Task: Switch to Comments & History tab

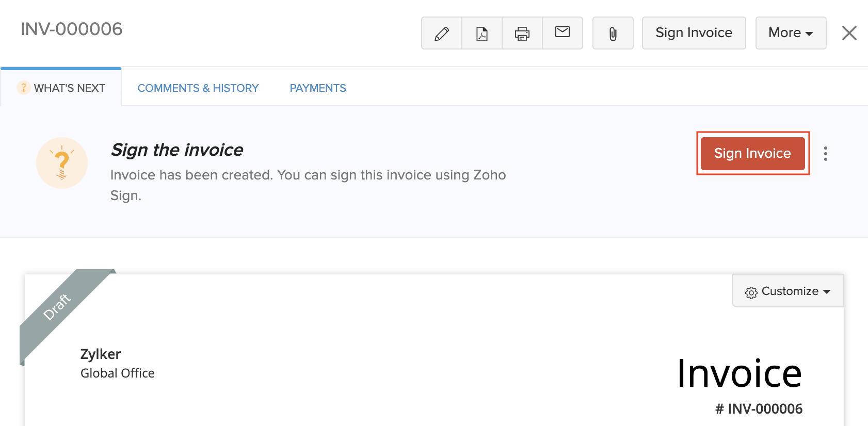Action: (198, 88)
